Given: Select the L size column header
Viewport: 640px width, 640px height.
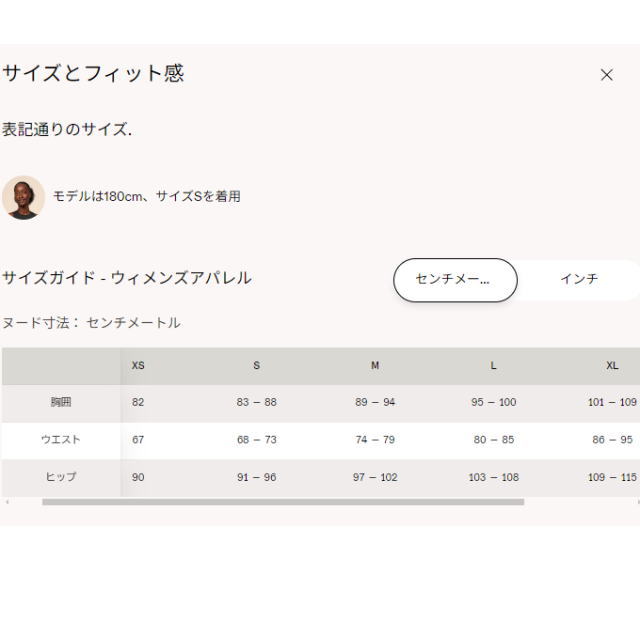Looking at the screenshot, I should coord(493,366).
